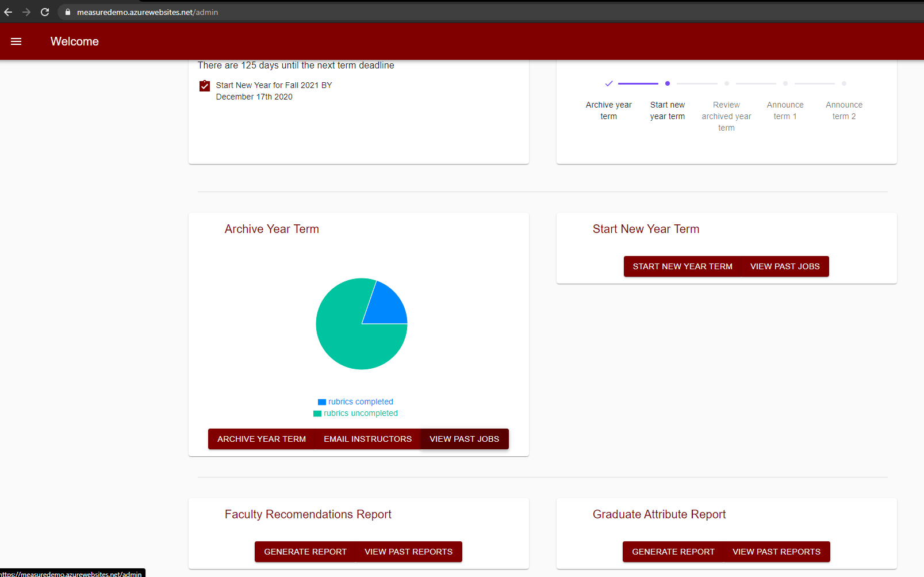Click the Archive Year Term card heading
924x577 pixels.
tap(272, 229)
